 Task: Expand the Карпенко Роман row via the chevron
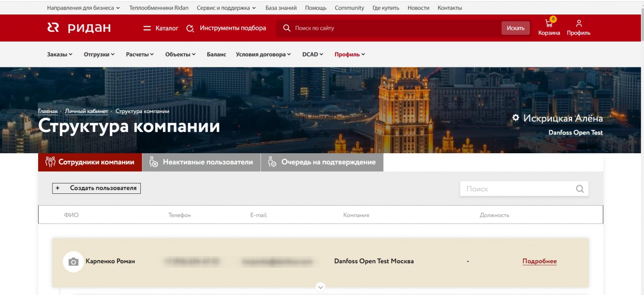point(320,287)
